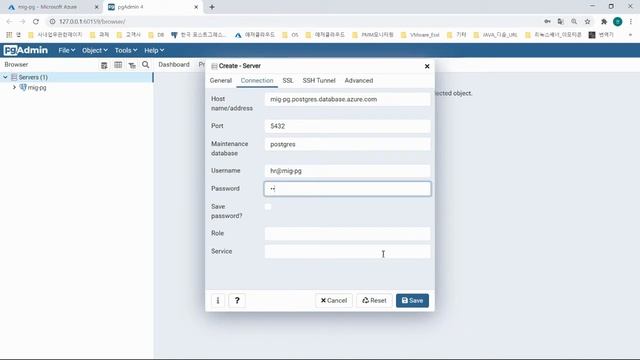Click the Servers group icon in tree

[14, 77]
